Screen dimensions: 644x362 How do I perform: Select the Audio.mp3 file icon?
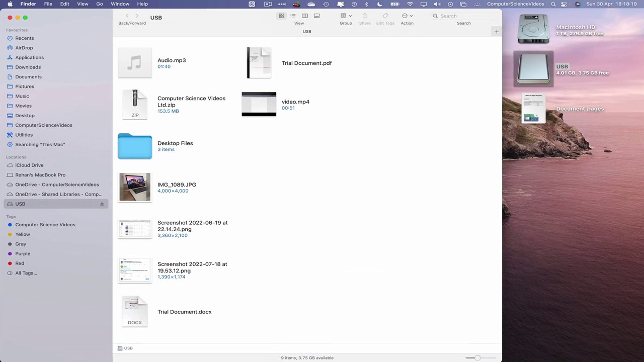click(x=135, y=63)
